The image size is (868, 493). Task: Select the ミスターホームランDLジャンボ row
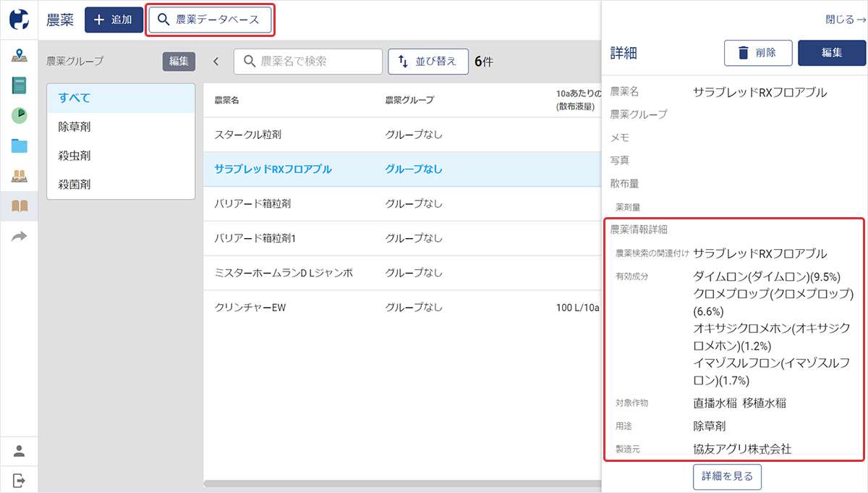pos(403,273)
